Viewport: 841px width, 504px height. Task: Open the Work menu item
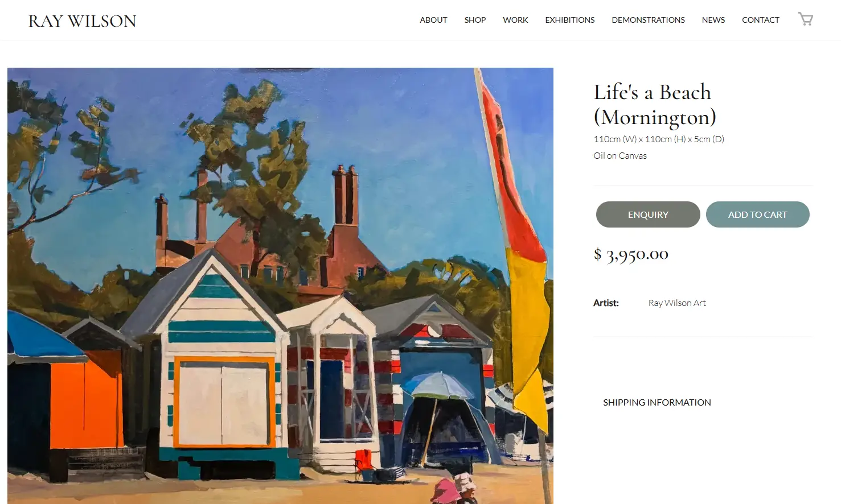(515, 20)
